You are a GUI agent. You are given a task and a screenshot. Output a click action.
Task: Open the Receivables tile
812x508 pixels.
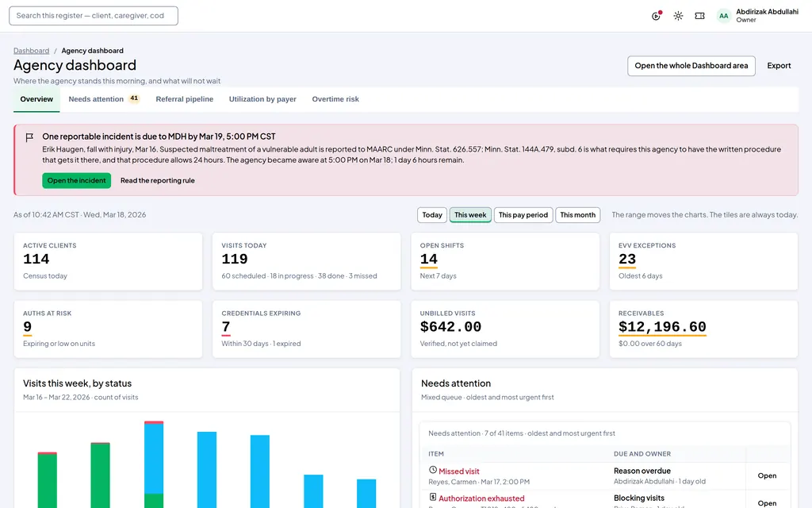pyautogui.click(x=704, y=329)
